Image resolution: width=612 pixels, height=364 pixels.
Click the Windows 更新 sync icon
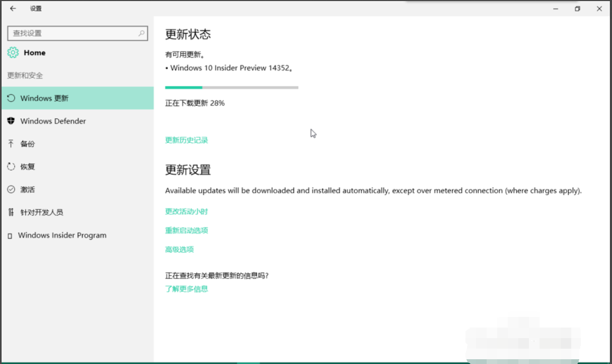11,98
